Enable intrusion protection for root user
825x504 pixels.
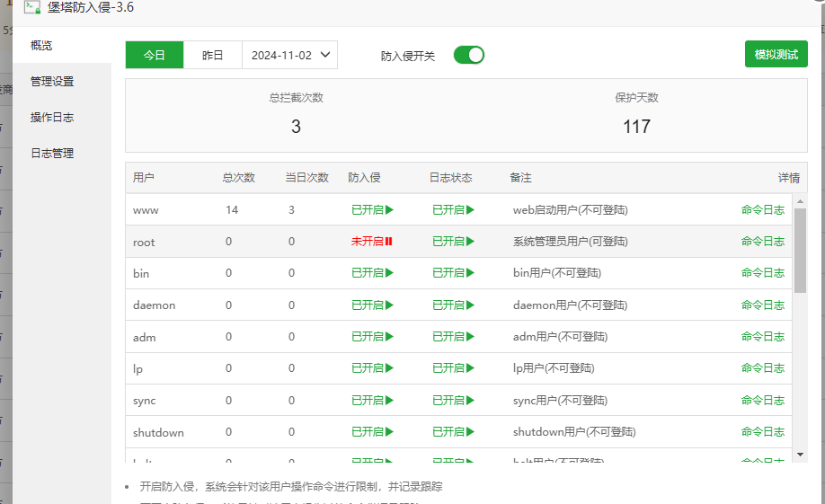(x=371, y=242)
